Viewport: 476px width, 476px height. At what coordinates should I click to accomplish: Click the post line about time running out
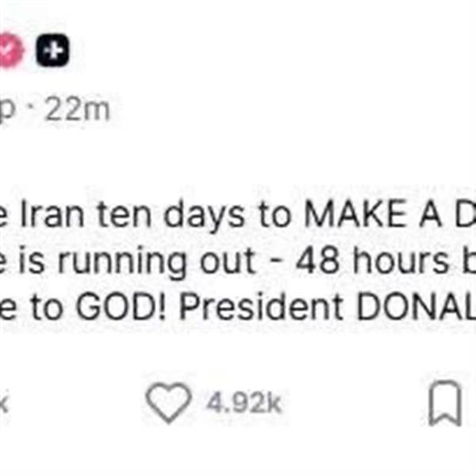pyautogui.click(x=238, y=259)
